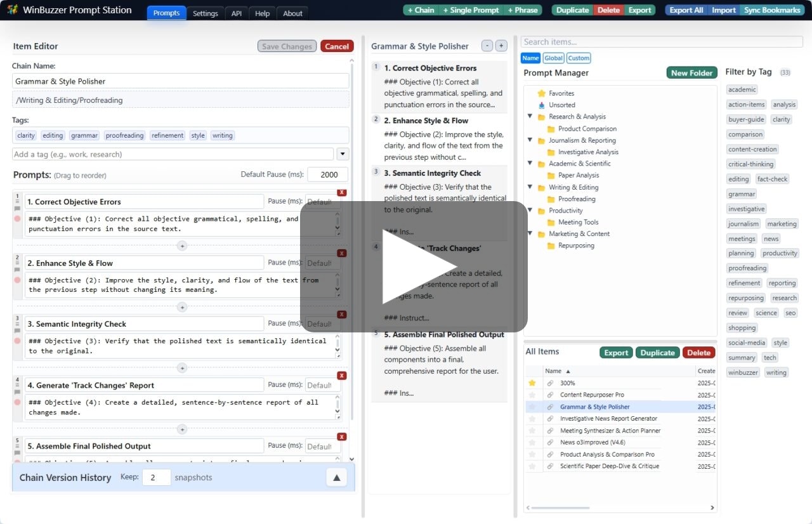Collapse the Research & Analysis folder
Screen dimensions: 812x524
coord(530,117)
